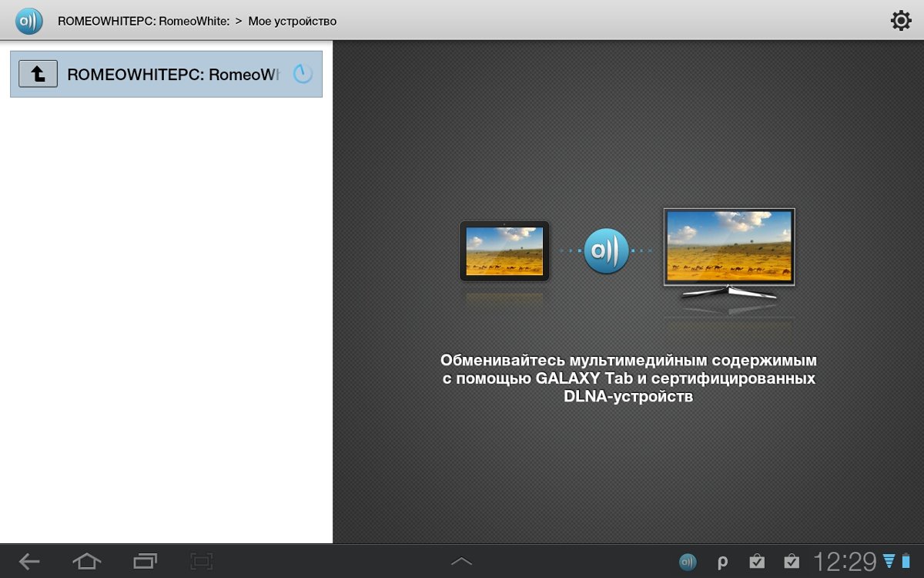
Task: Tap the battery status icon
Action: pos(906,561)
